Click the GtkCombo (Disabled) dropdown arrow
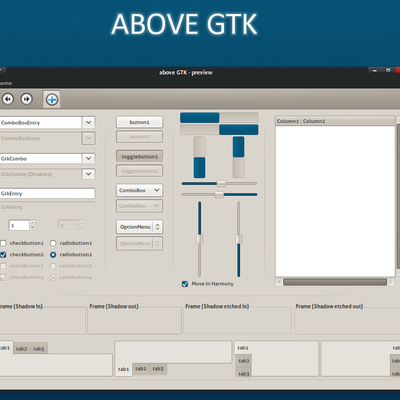 (x=88, y=174)
